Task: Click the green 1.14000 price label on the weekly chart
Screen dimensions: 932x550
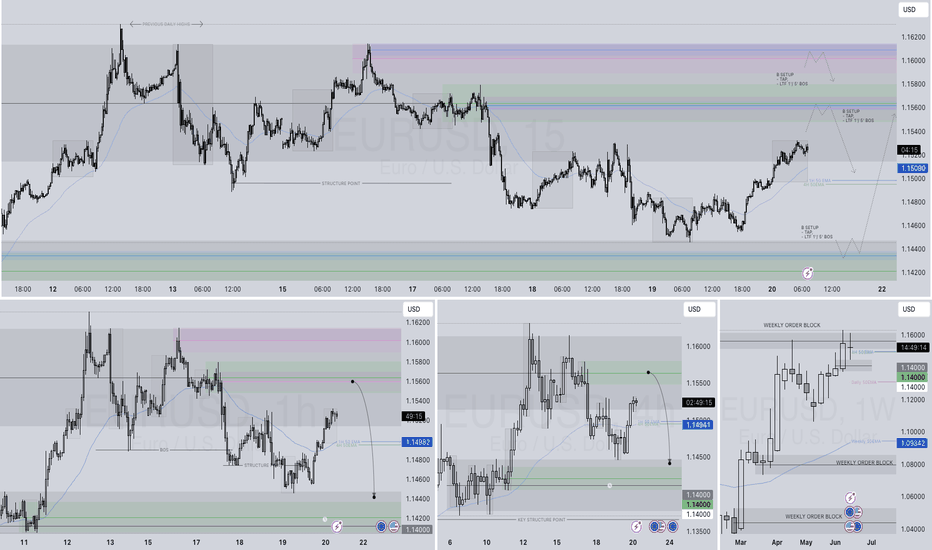Action: click(x=912, y=377)
